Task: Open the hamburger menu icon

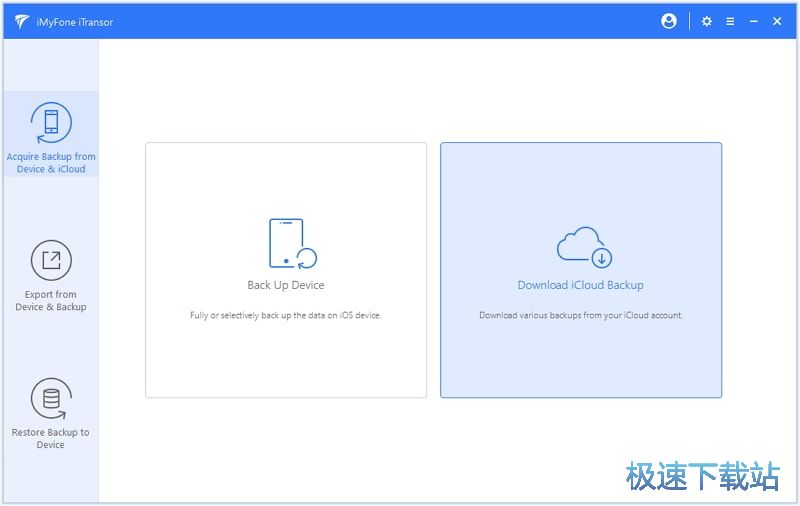Action: click(x=730, y=21)
